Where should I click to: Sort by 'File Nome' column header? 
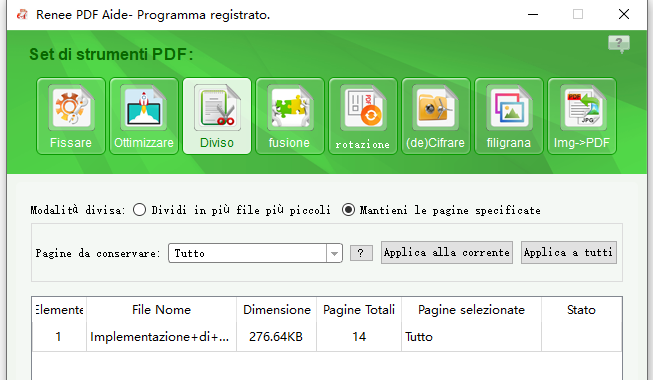162,310
